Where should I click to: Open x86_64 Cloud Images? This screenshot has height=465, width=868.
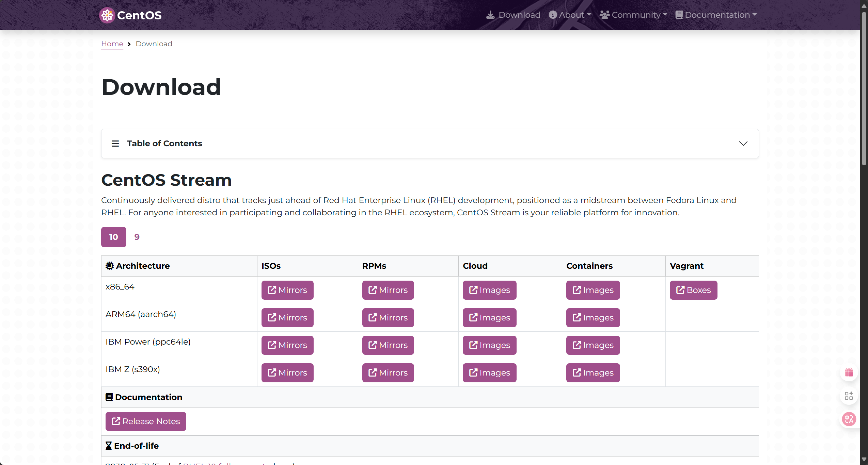tap(490, 290)
